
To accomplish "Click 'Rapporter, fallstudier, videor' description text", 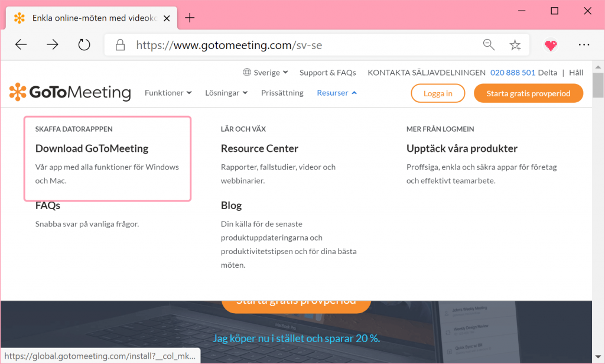I will [278, 174].
